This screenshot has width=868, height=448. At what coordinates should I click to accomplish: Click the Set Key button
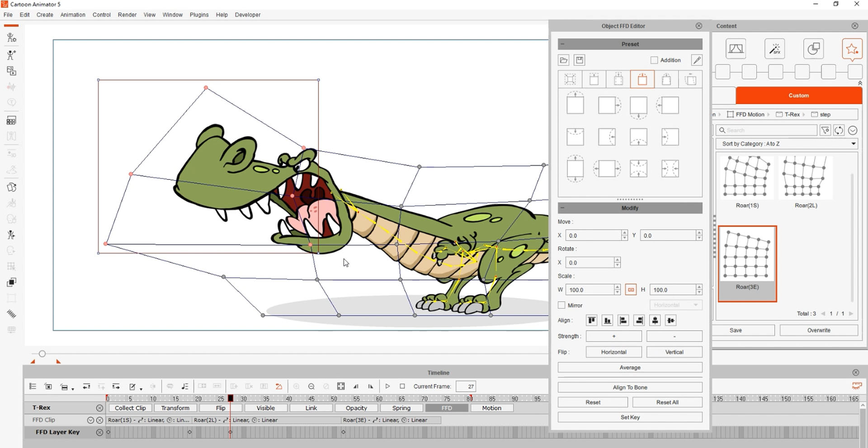[x=630, y=417]
